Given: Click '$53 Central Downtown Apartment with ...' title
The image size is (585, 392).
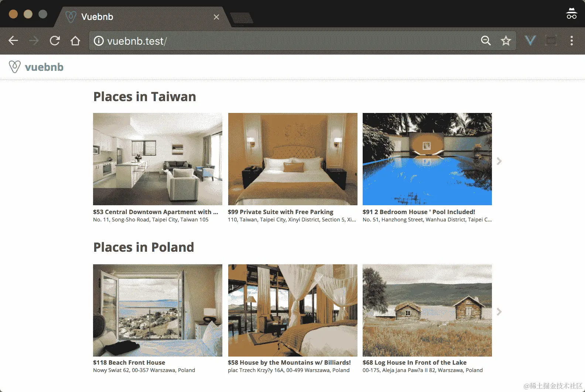Looking at the screenshot, I should [x=155, y=212].
